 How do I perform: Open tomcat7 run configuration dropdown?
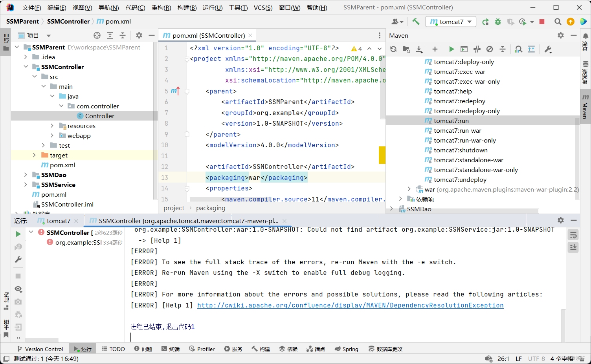point(451,22)
